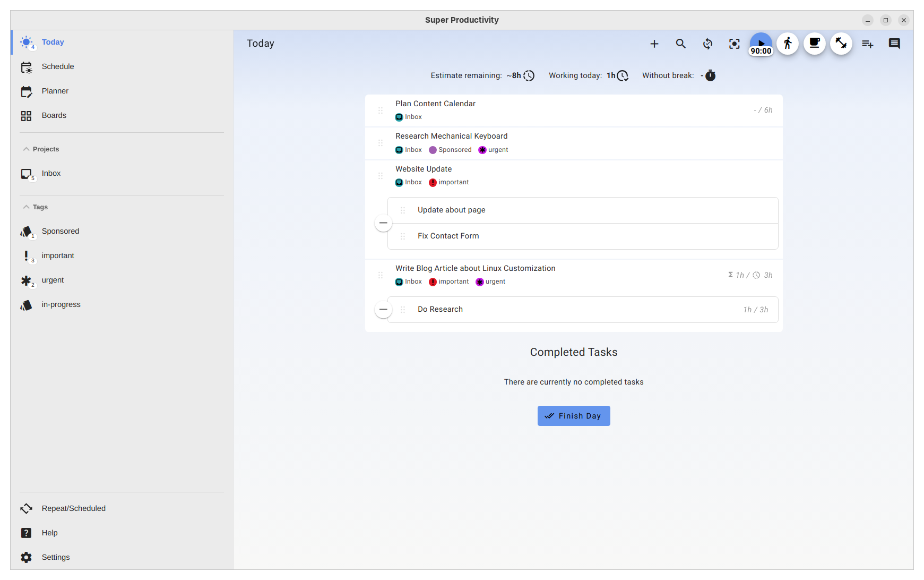924x580 pixels.
Task: Click the add task plus icon
Action: click(x=654, y=44)
